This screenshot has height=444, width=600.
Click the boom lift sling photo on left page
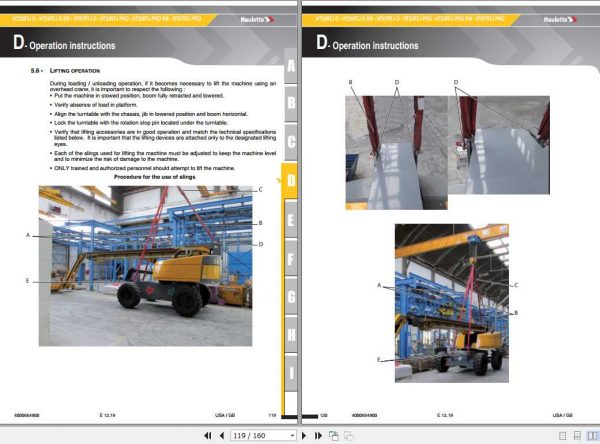click(145, 266)
